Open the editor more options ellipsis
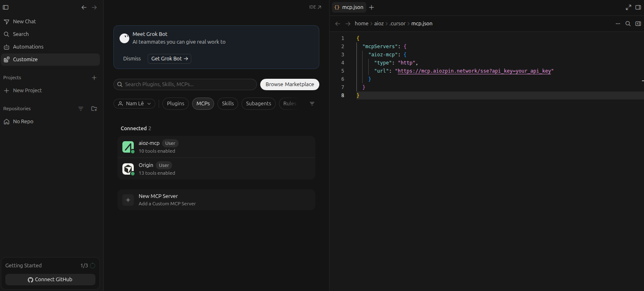644x291 pixels. point(618,24)
